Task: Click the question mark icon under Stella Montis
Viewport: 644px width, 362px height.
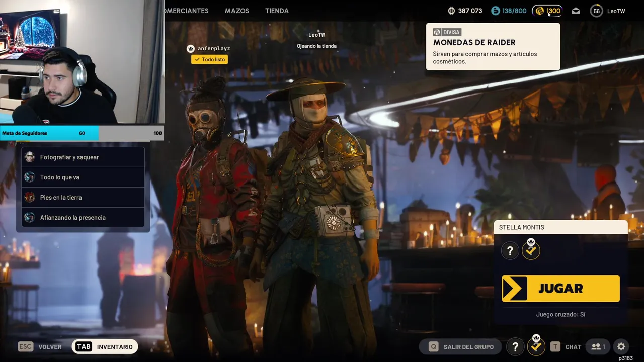Action: point(510,251)
